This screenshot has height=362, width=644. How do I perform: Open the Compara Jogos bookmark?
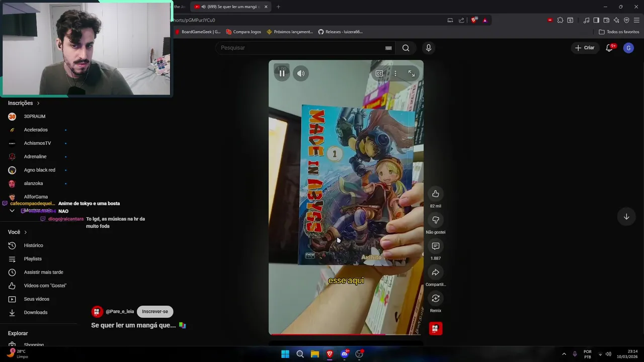click(244, 32)
